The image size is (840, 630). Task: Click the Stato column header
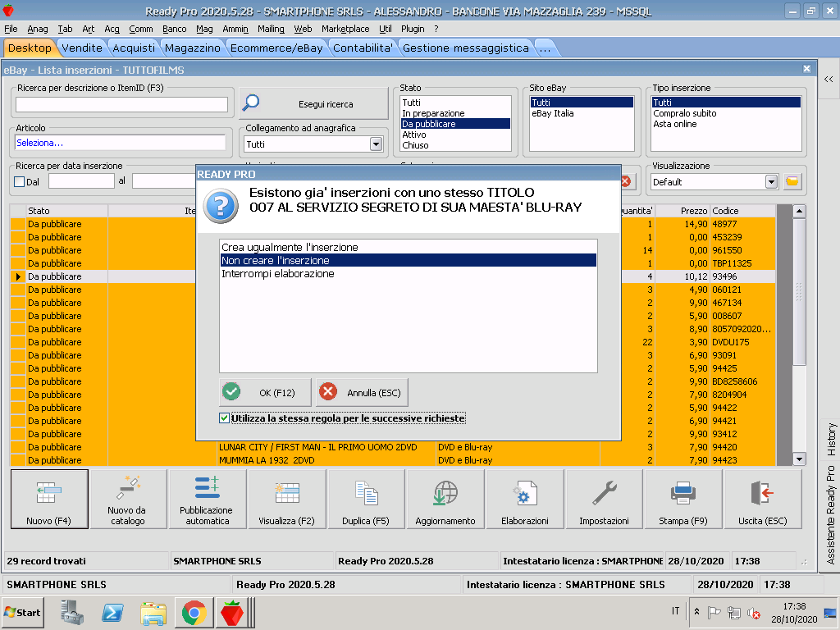point(67,211)
